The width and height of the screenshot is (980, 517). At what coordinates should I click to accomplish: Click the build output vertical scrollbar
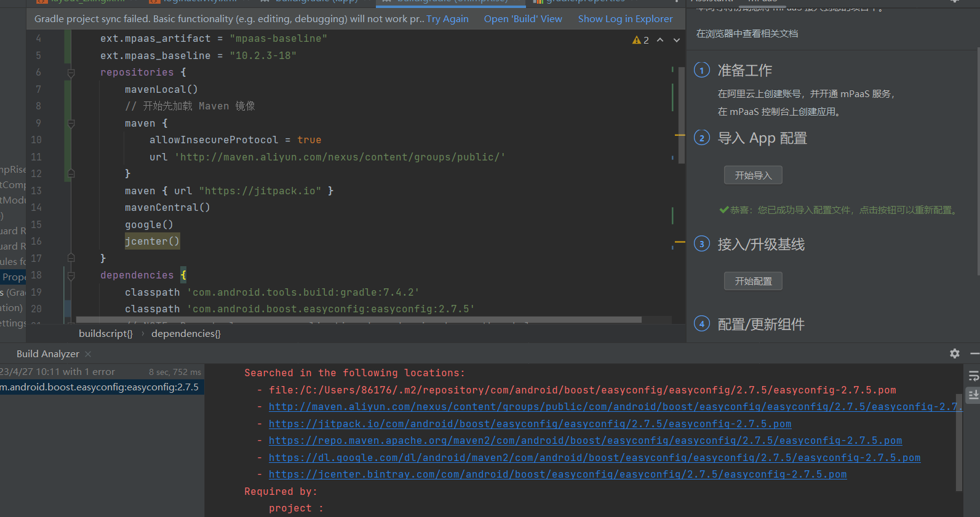[958, 442]
